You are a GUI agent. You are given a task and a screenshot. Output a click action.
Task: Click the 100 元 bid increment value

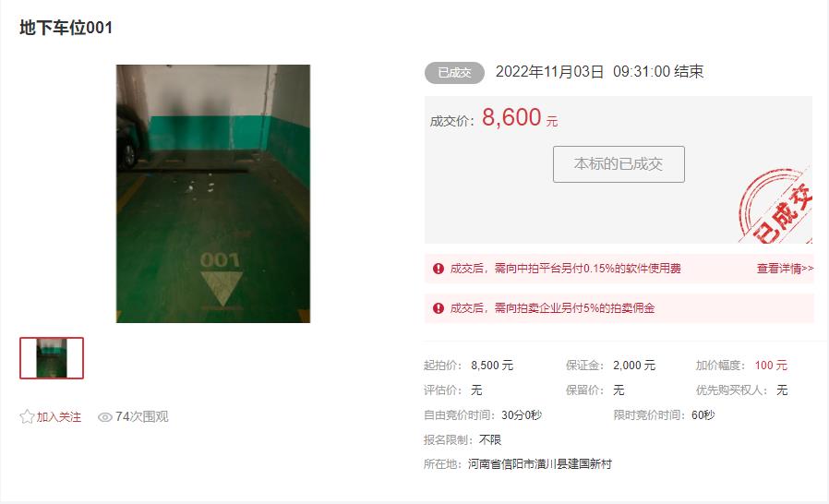coord(771,365)
